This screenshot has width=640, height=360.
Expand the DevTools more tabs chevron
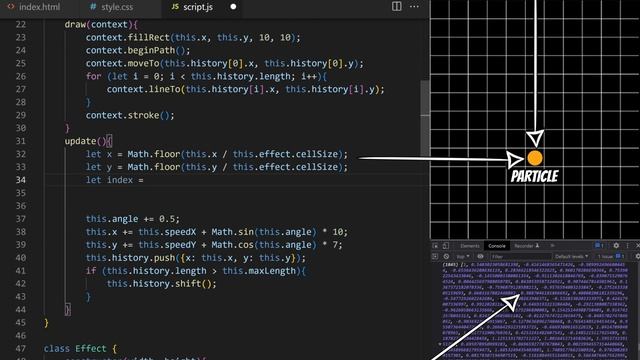click(552, 246)
